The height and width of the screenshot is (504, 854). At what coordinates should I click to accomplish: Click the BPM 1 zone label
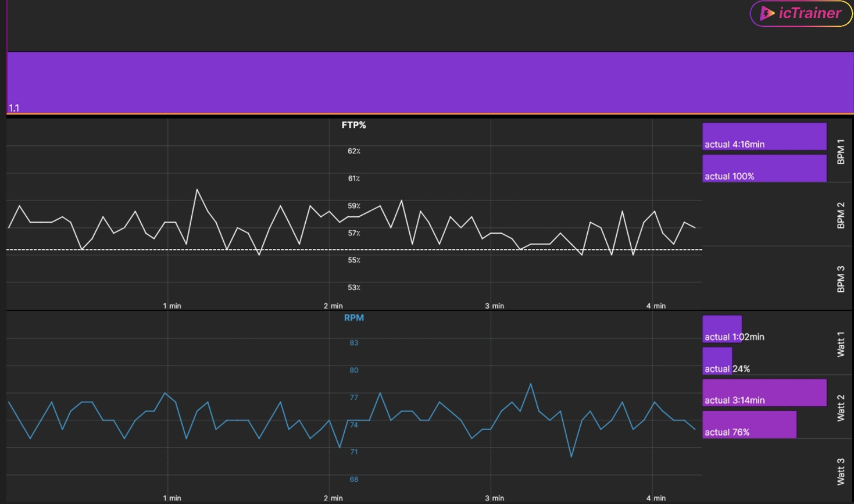coord(841,151)
